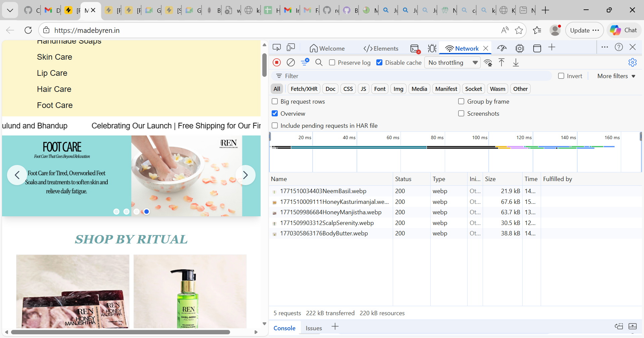The height and width of the screenshot is (338, 644).
Task: Open the tab search chevron dropdown
Action: click(x=10, y=10)
